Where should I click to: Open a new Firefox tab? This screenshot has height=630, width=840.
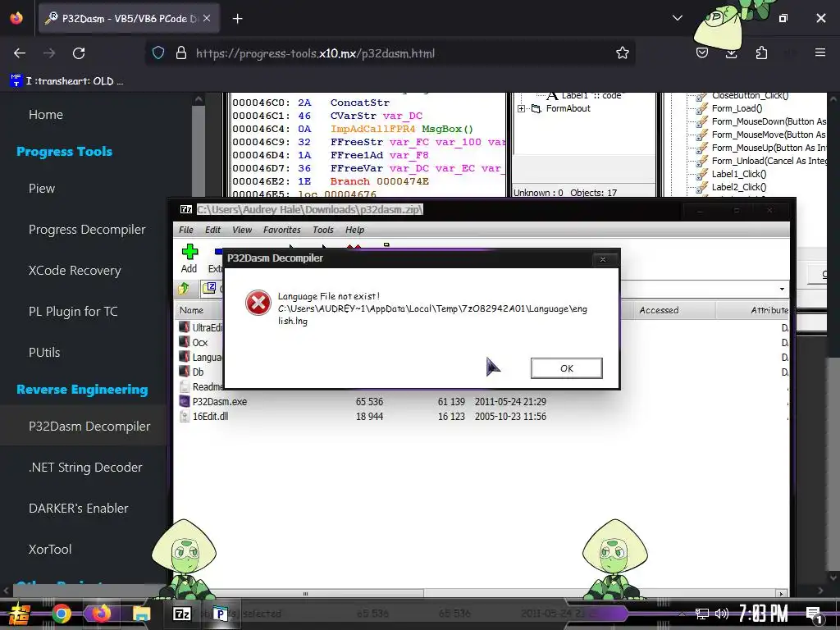click(237, 19)
